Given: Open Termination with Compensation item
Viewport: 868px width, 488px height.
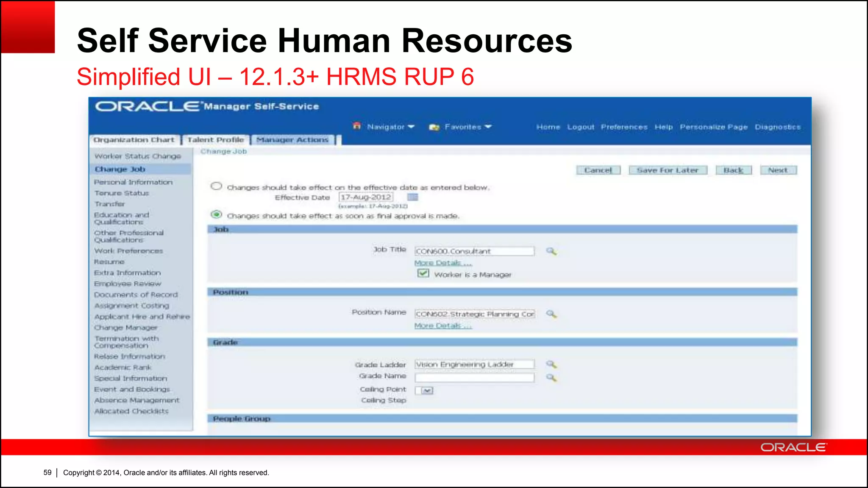Looking at the screenshot, I should coord(126,342).
